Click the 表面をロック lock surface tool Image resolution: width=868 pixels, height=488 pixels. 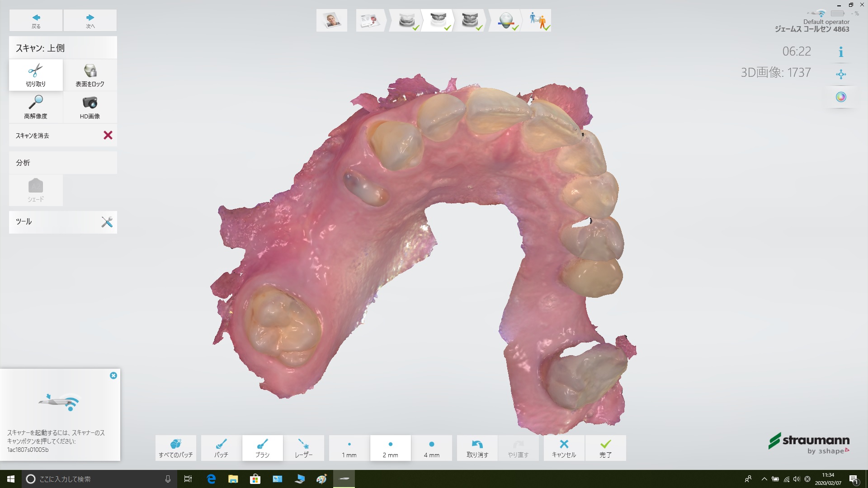point(90,75)
